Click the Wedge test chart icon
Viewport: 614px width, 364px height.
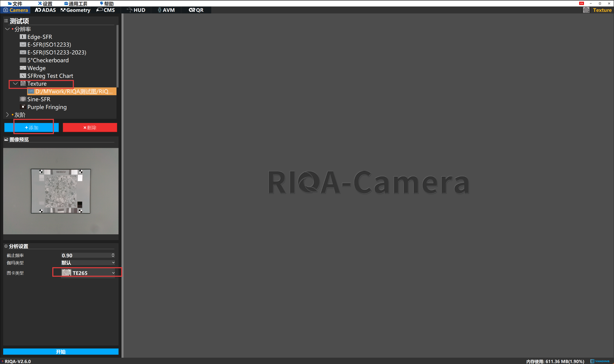click(23, 68)
